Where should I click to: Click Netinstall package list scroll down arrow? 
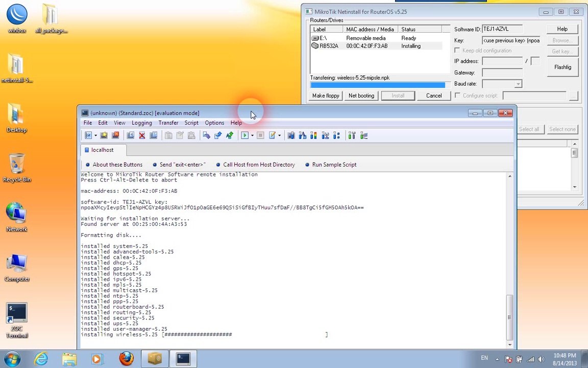[575, 187]
